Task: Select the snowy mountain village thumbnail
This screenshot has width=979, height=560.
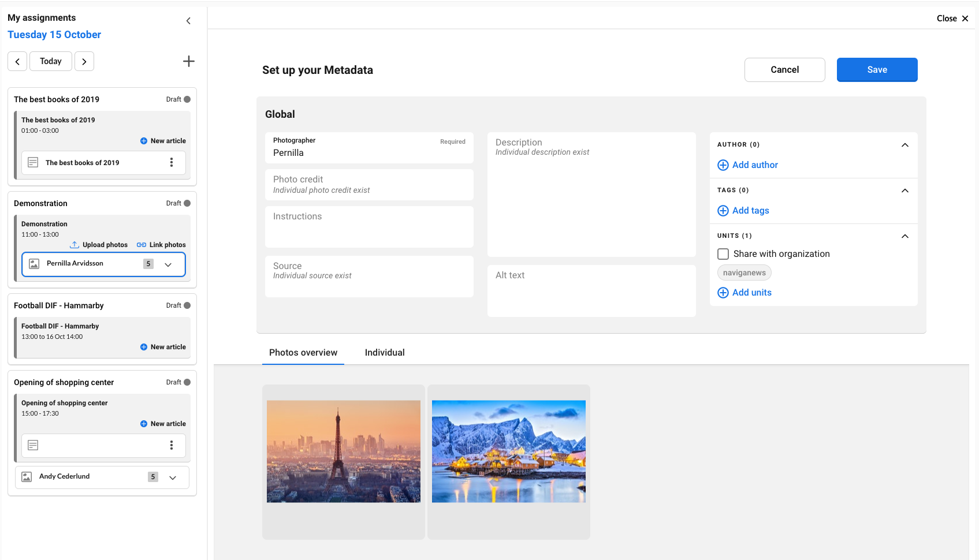Action: (x=509, y=451)
